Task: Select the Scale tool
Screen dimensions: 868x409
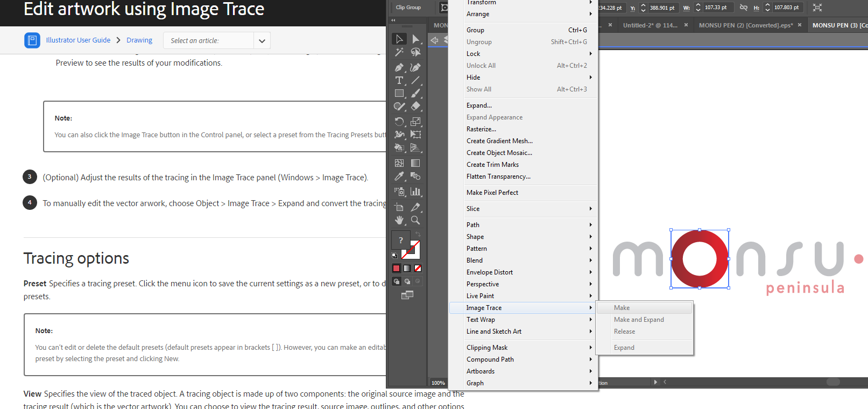Action: [415, 122]
